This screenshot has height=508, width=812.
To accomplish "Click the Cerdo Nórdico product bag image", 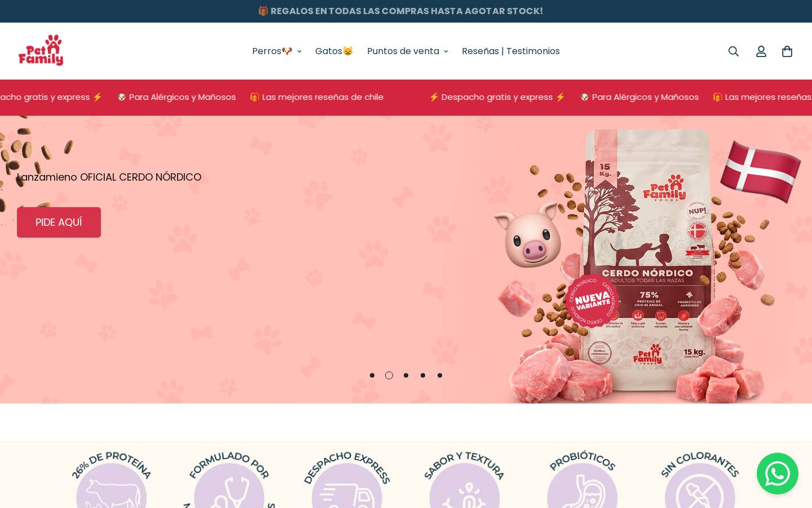I will tap(647, 260).
